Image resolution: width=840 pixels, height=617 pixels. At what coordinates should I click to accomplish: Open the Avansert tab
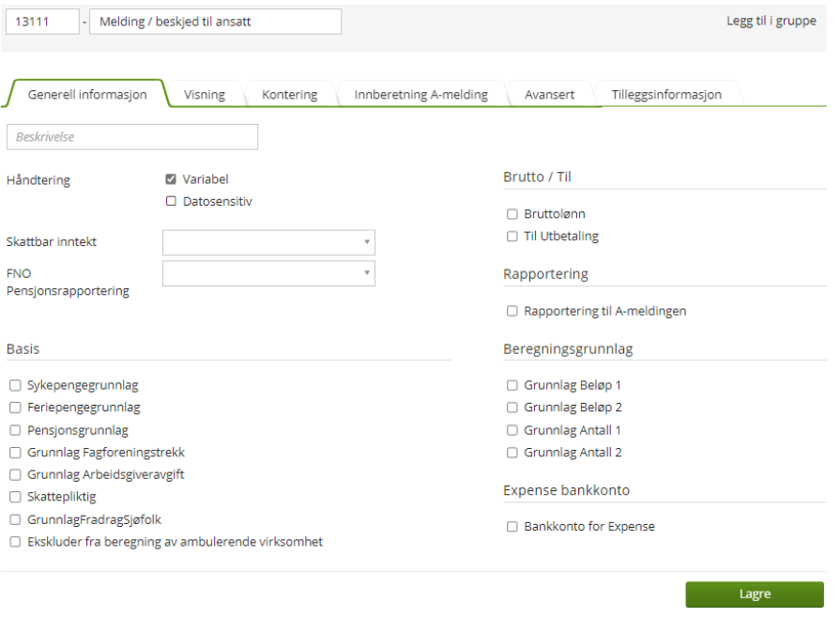(x=550, y=94)
